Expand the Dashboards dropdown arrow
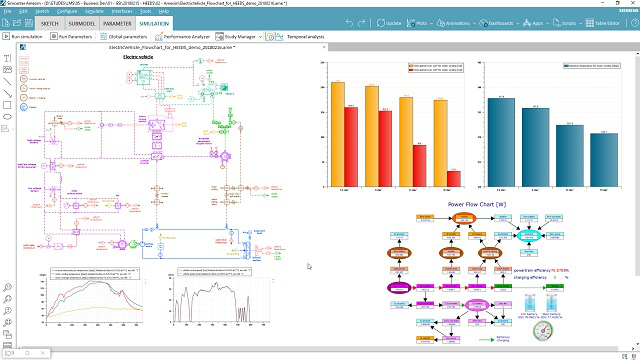The height and width of the screenshot is (360, 640). (518, 23)
